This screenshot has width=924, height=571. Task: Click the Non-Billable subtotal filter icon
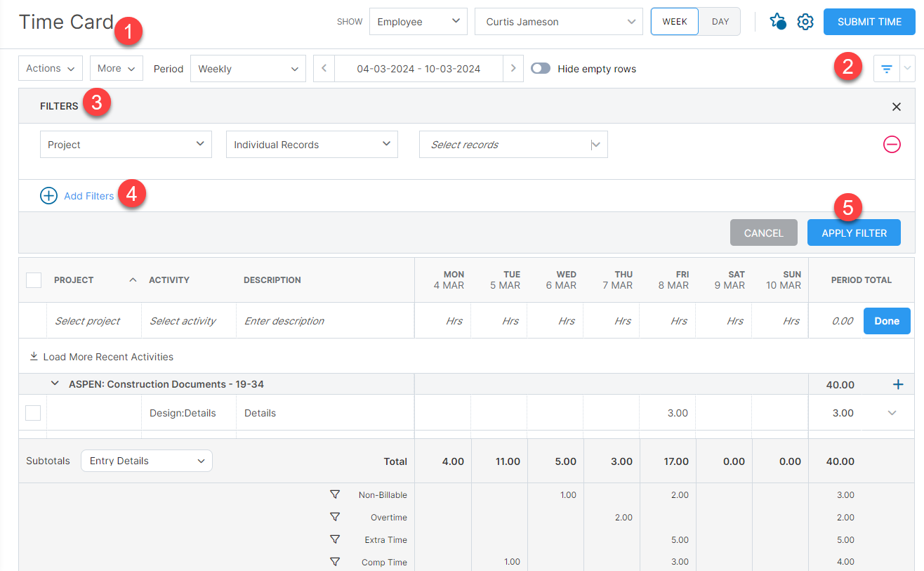coord(335,495)
